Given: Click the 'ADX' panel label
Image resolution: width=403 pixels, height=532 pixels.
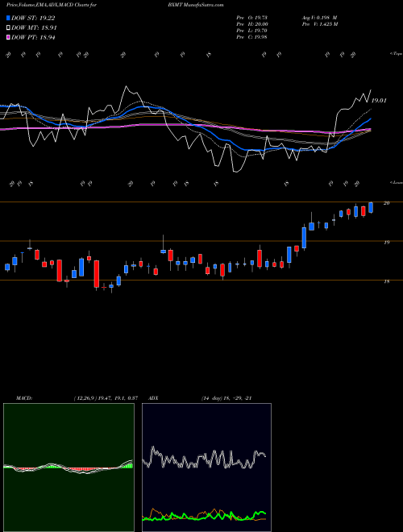Looking at the screenshot, I should pos(154,398).
